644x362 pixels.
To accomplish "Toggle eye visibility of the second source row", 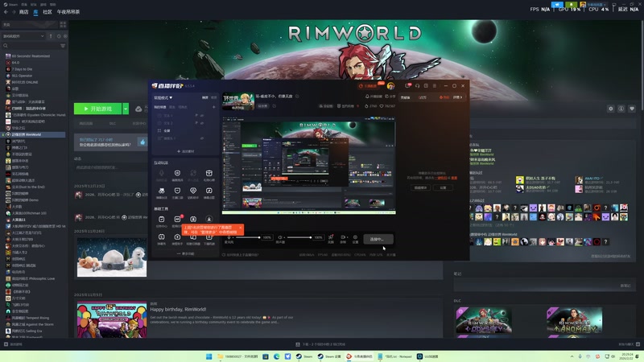I will coord(202,123).
